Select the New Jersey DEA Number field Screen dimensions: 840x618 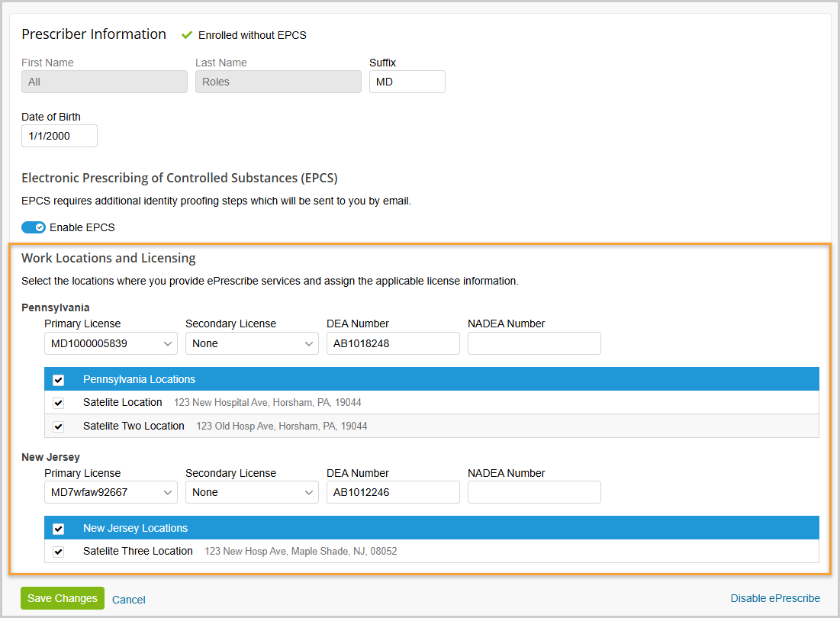[x=393, y=493]
